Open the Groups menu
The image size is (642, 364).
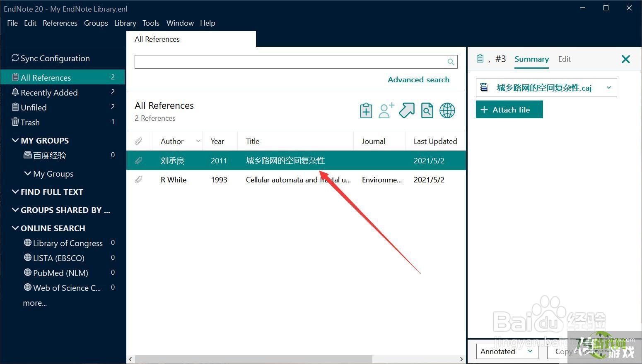96,23
